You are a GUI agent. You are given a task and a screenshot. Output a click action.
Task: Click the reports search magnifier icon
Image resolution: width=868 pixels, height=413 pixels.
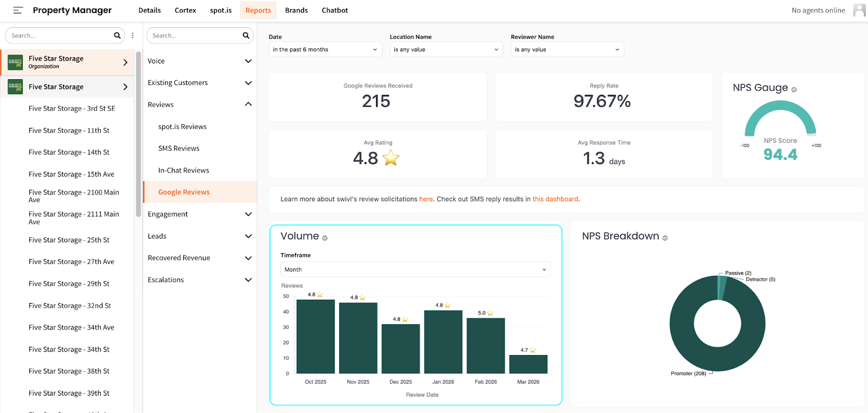coord(246,35)
